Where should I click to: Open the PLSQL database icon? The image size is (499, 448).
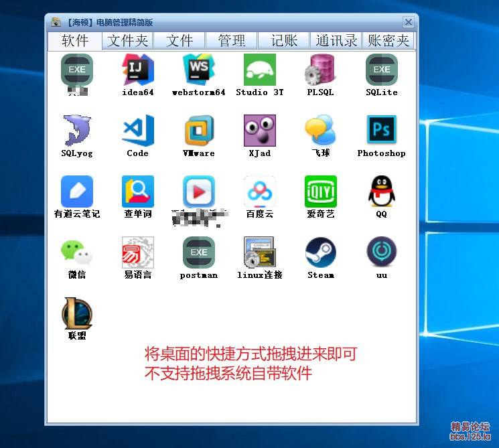point(320,70)
